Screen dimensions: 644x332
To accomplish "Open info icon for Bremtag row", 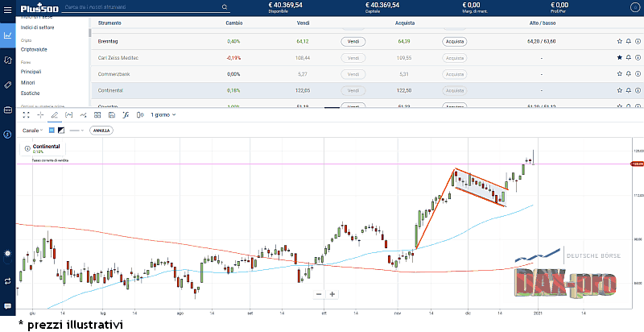I will click(x=638, y=42).
